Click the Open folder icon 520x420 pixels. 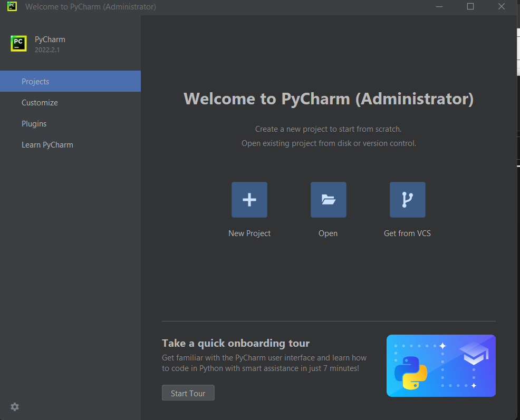pos(329,200)
